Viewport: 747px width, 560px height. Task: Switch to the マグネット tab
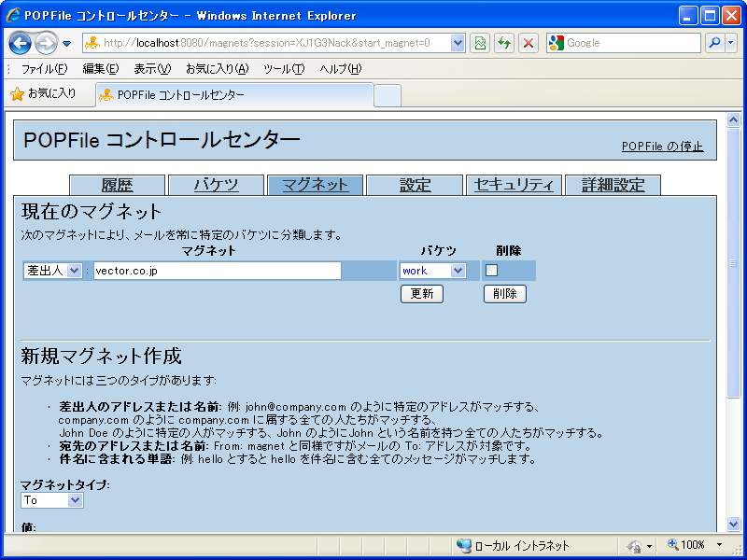316,185
